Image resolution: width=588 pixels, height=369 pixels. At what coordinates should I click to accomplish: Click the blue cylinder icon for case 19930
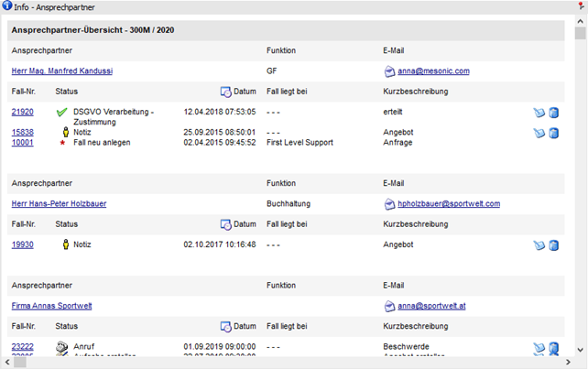click(553, 245)
